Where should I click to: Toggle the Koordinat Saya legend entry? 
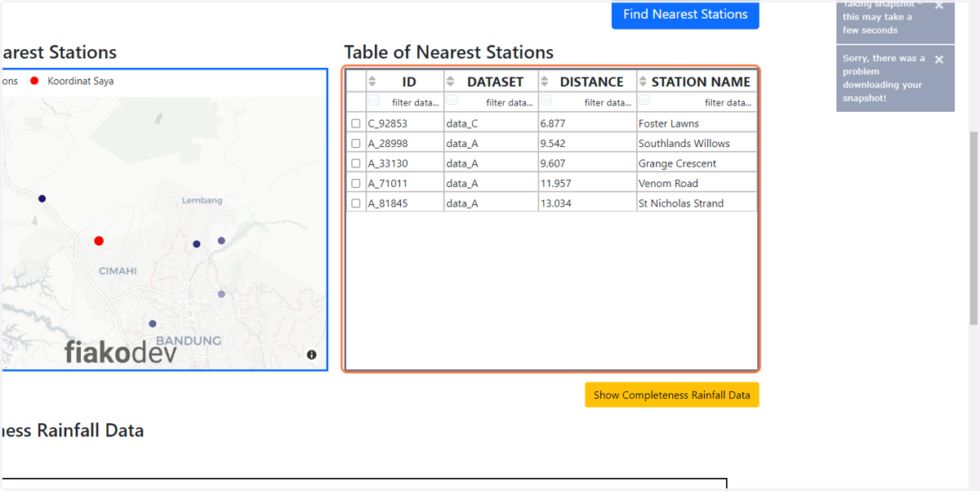72,81
